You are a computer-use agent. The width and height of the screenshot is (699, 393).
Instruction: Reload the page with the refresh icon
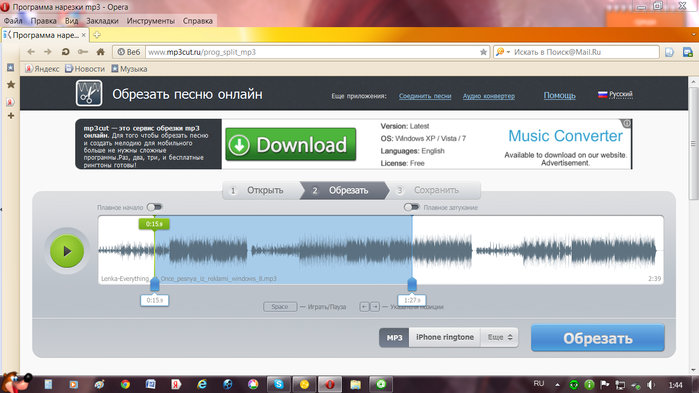tap(66, 52)
